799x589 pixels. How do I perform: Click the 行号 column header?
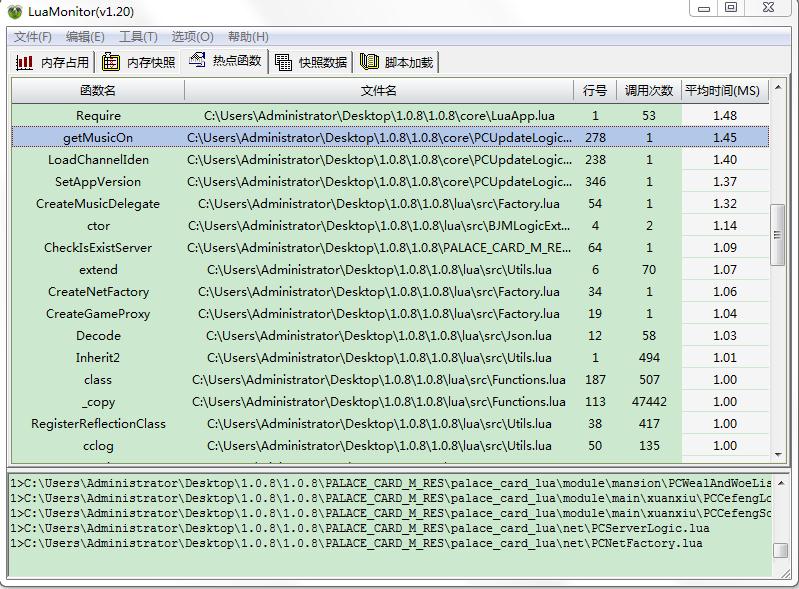click(595, 90)
